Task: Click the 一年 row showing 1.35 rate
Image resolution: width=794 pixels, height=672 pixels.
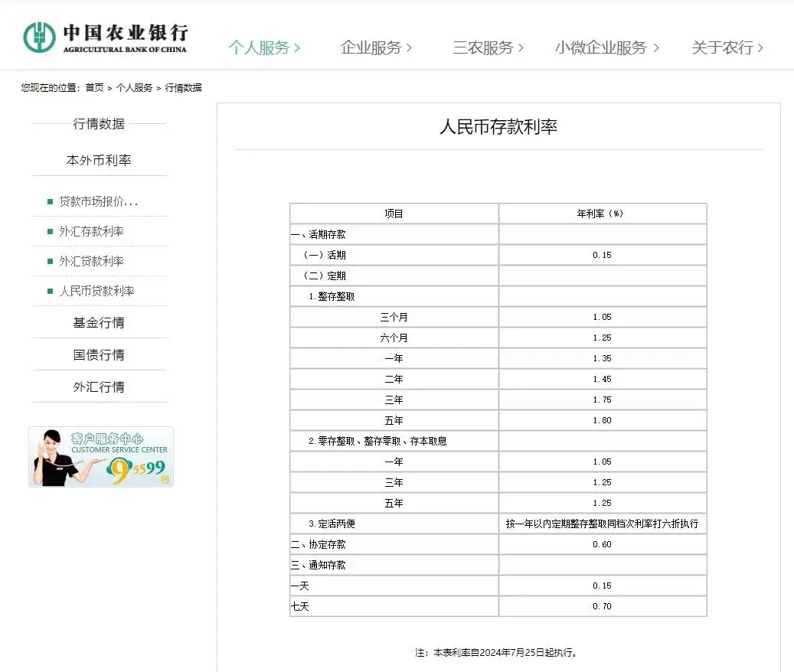Action: [x=498, y=357]
